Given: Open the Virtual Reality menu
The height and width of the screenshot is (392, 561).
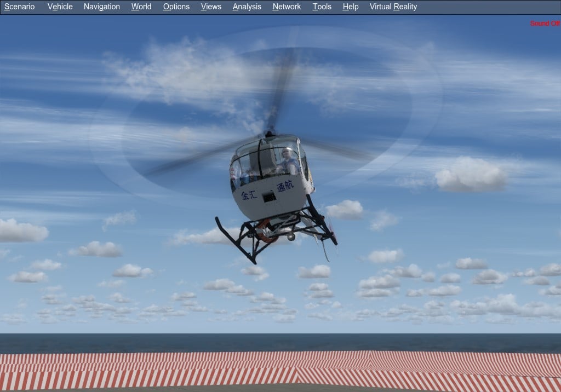Looking at the screenshot, I should 393,7.
